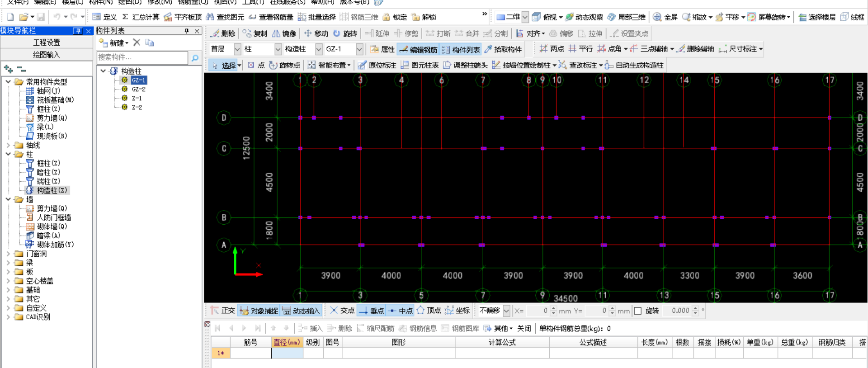868x368 pixels.
Task: Click the 镜像 (mirror) tool
Action: point(284,33)
